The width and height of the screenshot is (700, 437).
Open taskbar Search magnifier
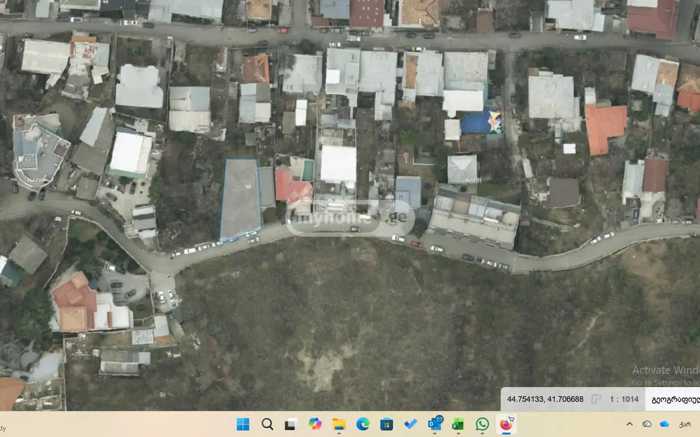coord(267,425)
